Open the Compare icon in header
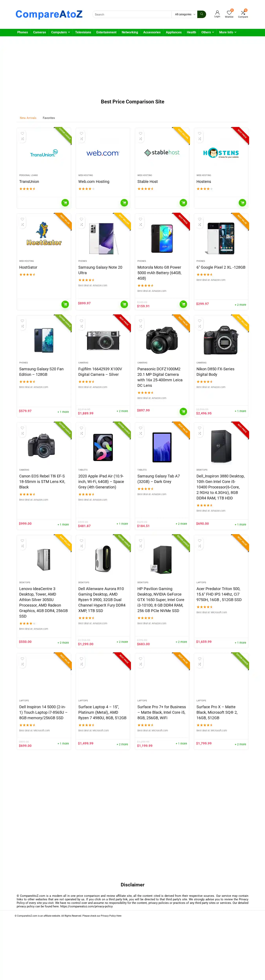 point(243,13)
